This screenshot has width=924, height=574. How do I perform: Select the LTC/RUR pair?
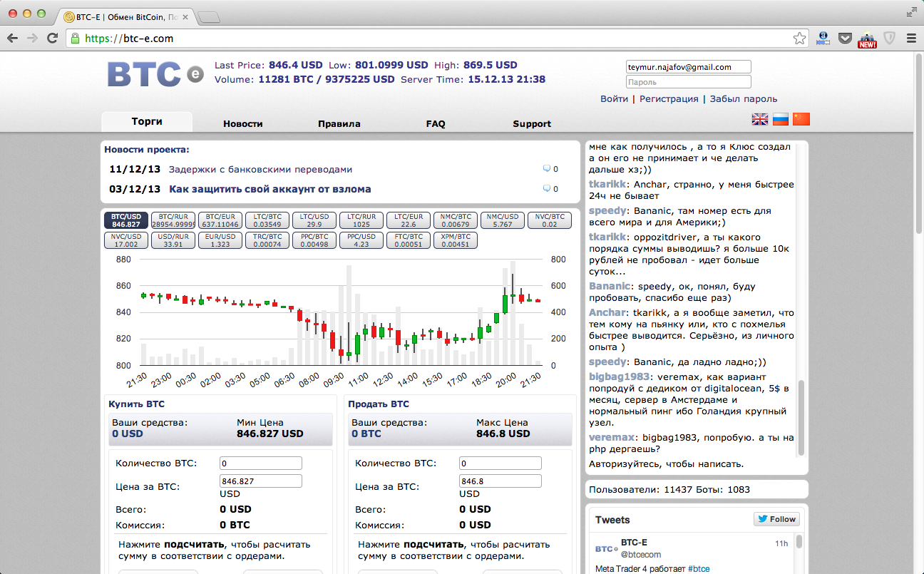[361, 220]
